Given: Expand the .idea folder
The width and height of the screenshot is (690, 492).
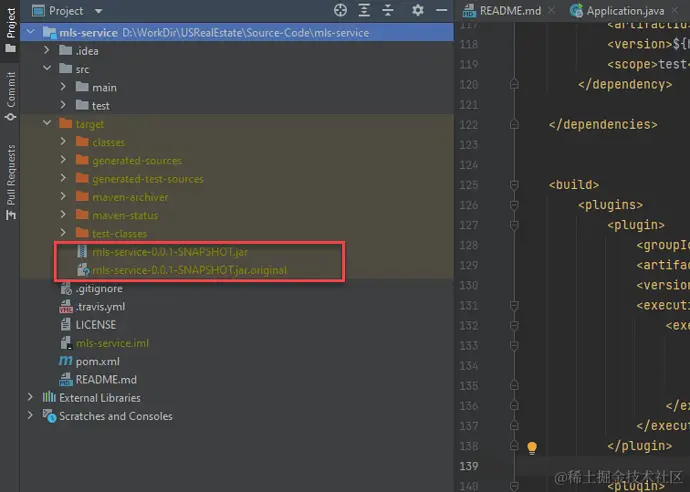Looking at the screenshot, I should [47, 51].
